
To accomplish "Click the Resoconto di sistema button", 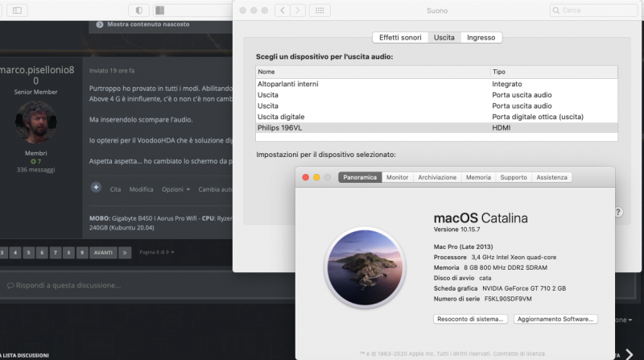I will pyautogui.click(x=470, y=319).
